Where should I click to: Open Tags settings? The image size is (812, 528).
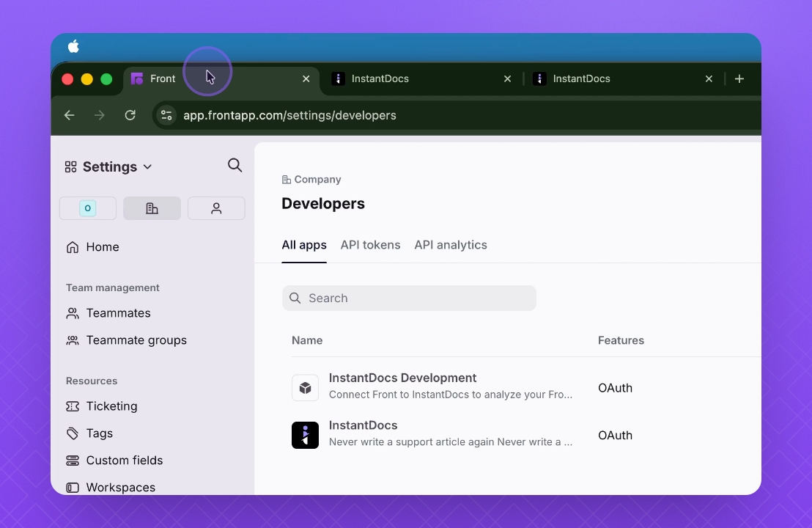point(100,433)
